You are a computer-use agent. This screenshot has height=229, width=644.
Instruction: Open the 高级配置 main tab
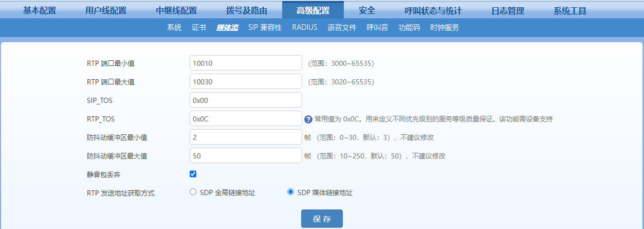pyautogui.click(x=313, y=11)
